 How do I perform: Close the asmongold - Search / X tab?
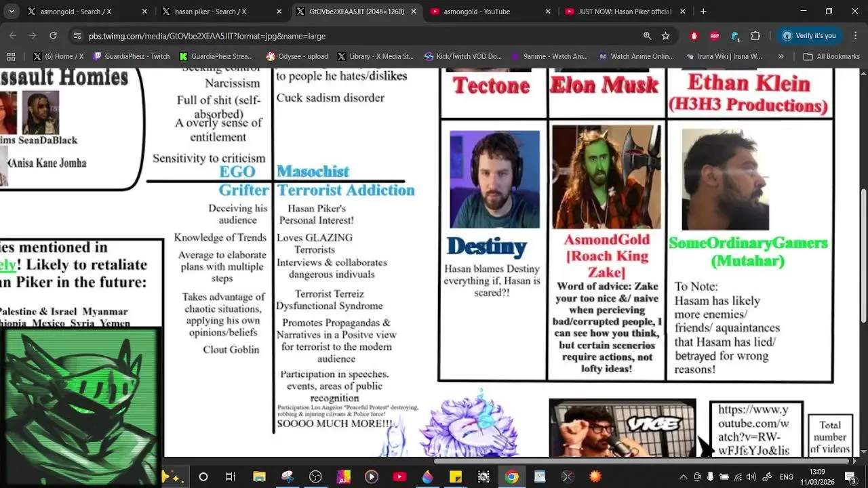click(x=144, y=12)
